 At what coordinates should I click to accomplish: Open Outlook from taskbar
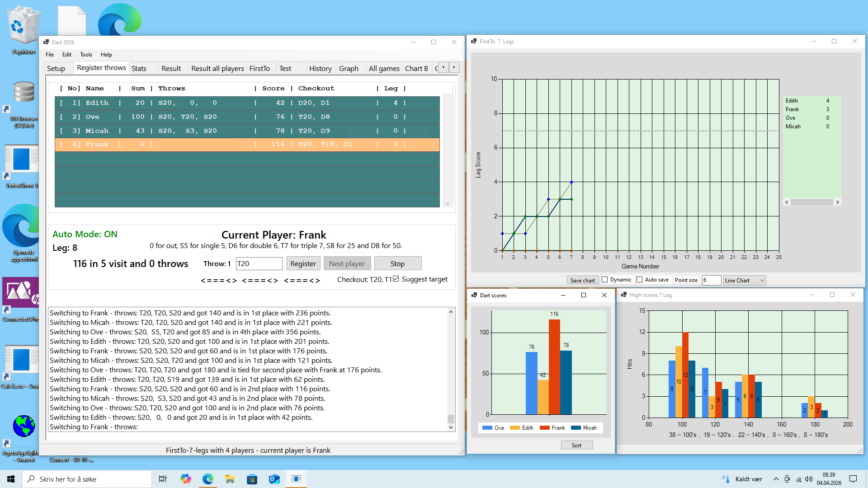click(x=274, y=479)
